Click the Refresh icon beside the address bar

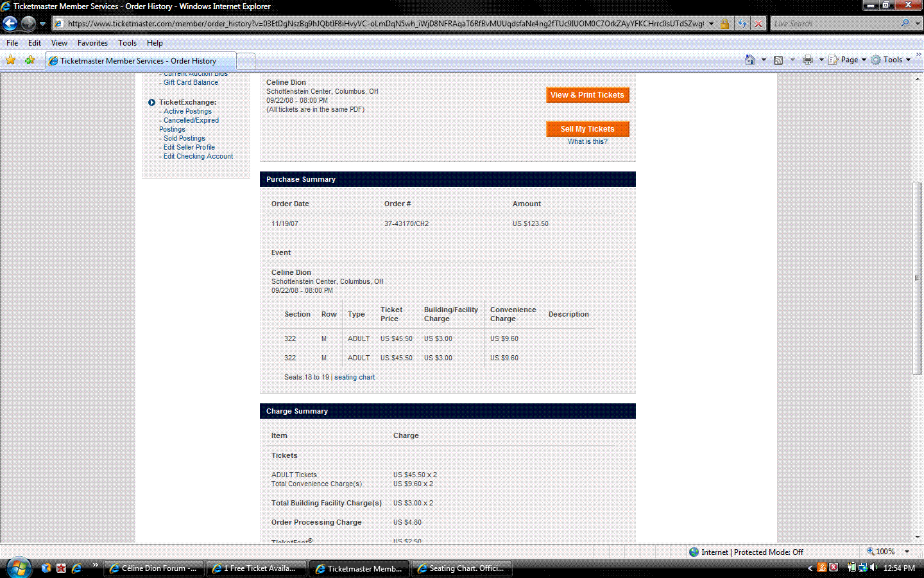coord(742,24)
